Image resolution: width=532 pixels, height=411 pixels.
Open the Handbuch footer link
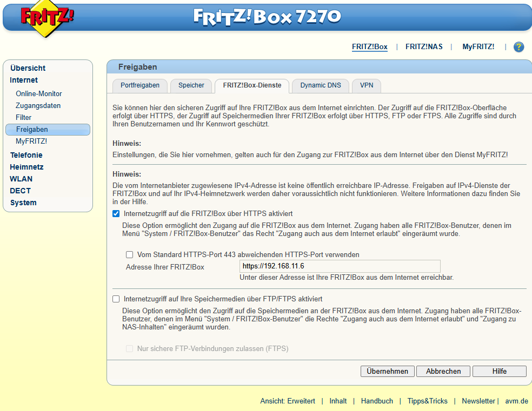pyautogui.click(x=377, y=401)
